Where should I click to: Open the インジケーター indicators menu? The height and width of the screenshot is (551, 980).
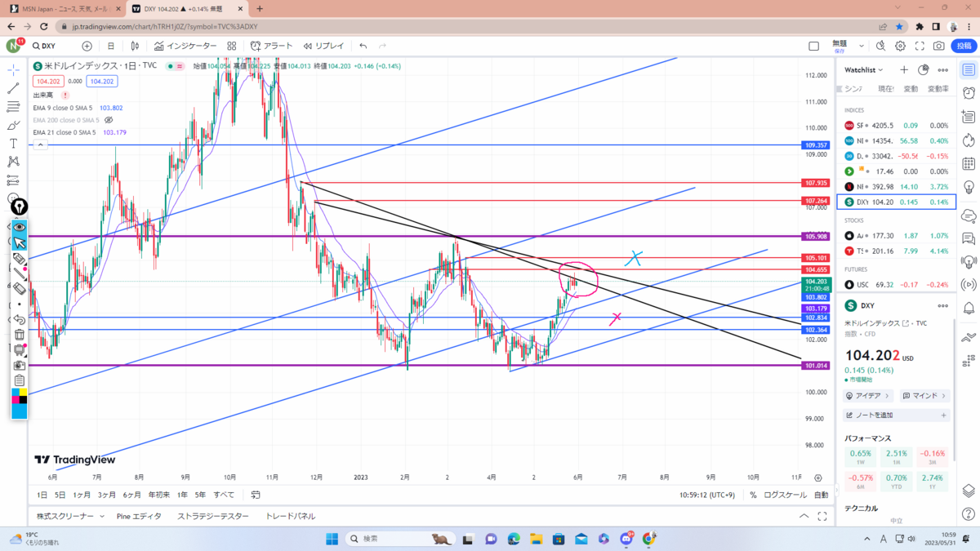pyautogui.click(x=185, y=46)
